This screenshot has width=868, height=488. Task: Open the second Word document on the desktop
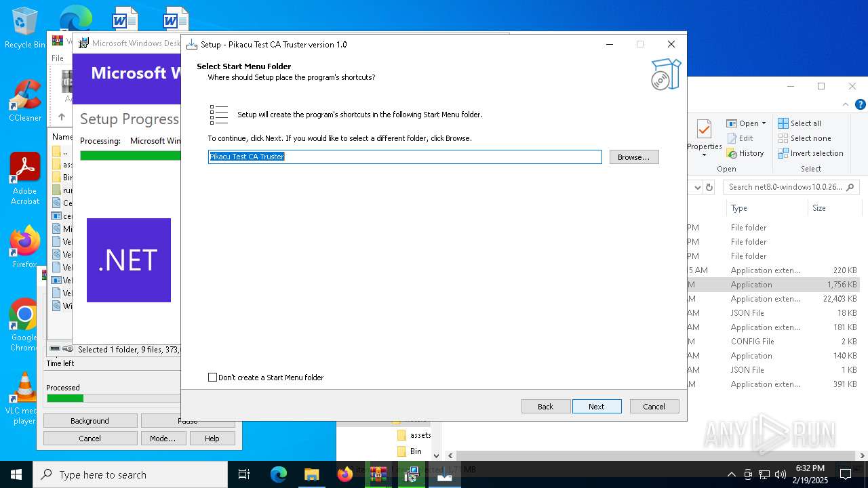coord(176,19)
